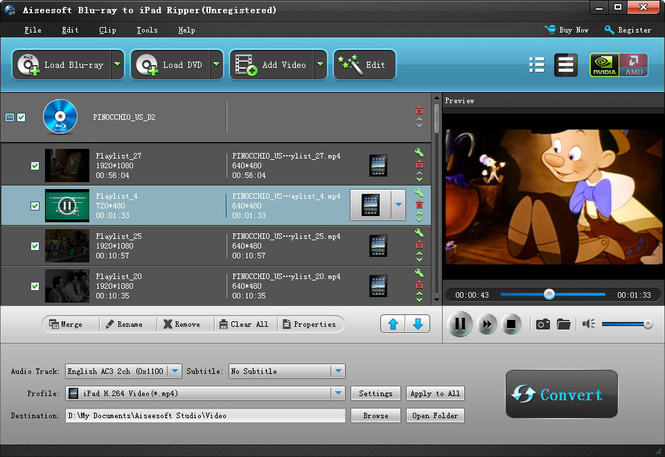The width and height of the screenshot is (665, 457).
Task: Toggle NVIDIA acceleration icon
Action: [604, 65]
